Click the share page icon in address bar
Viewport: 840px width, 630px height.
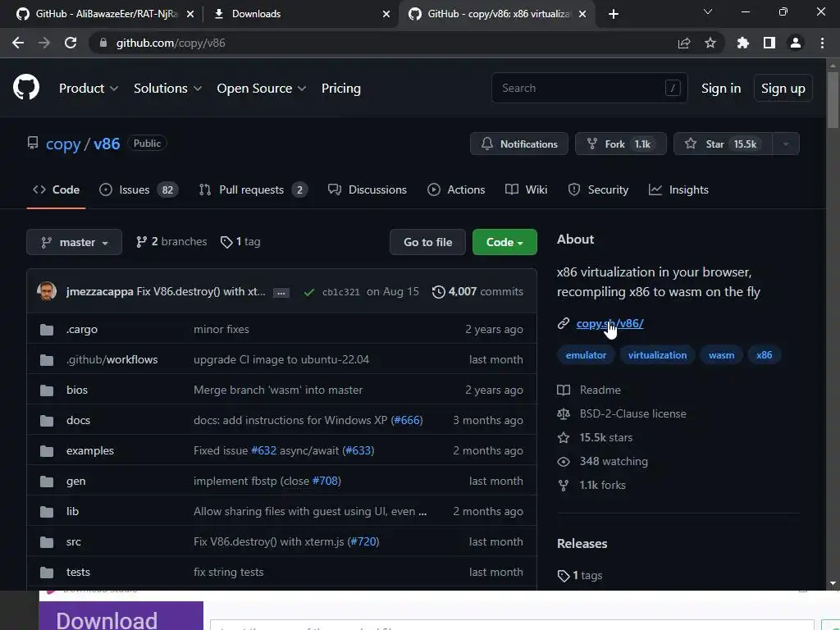click(x=683, y=43)
